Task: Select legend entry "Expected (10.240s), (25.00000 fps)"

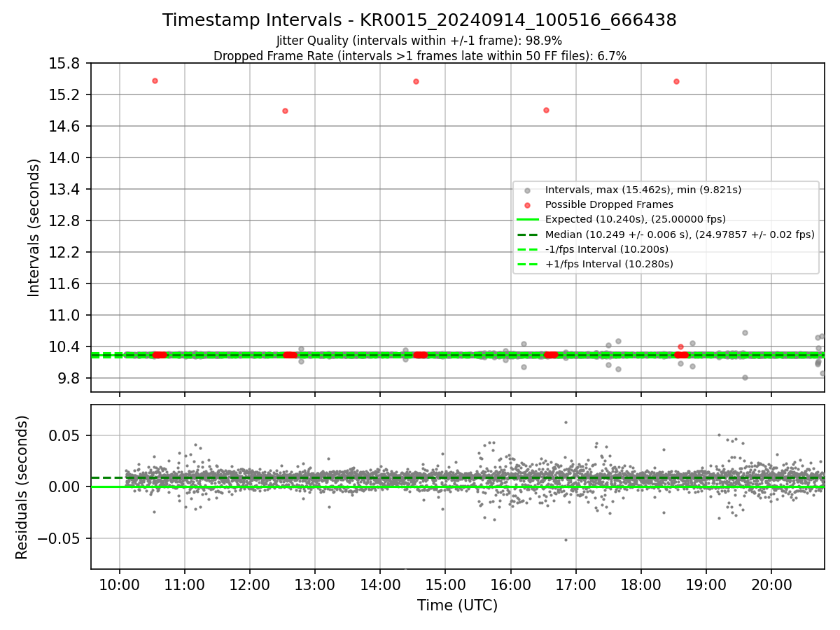Action: tap(635, 219)
